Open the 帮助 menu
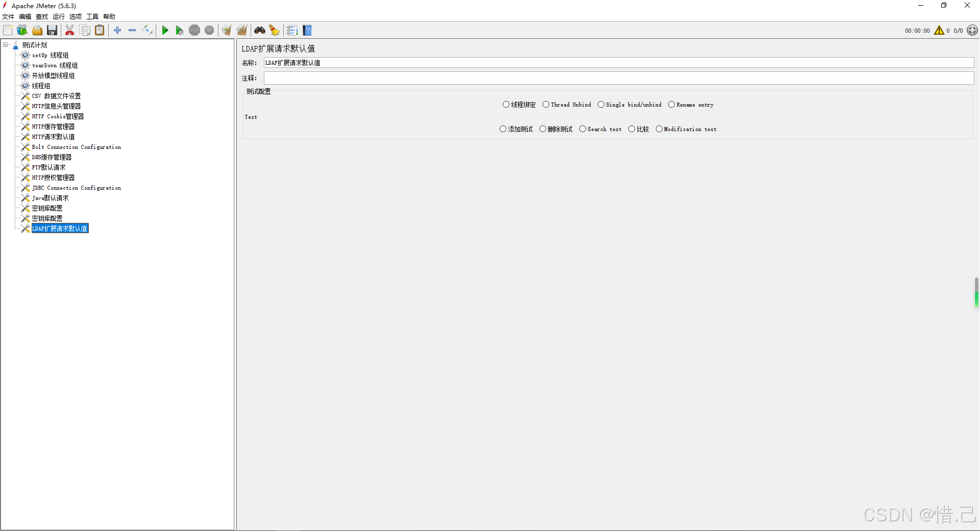 (109, 16)
